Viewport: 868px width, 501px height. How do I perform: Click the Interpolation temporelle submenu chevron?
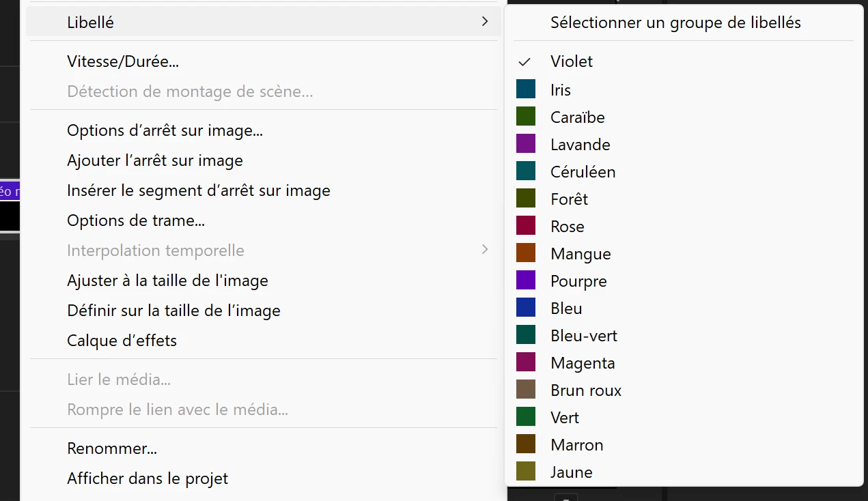pos(485,250)
